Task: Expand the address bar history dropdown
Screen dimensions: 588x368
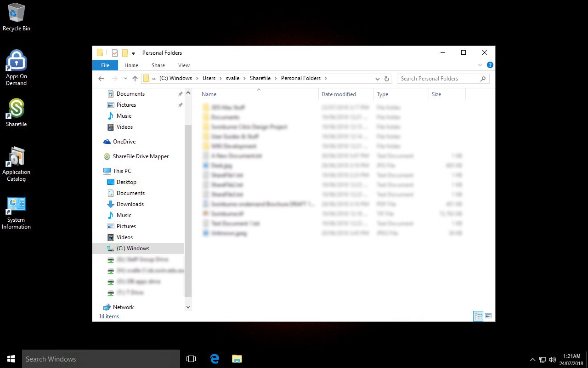Action: (x=378, y=79)
